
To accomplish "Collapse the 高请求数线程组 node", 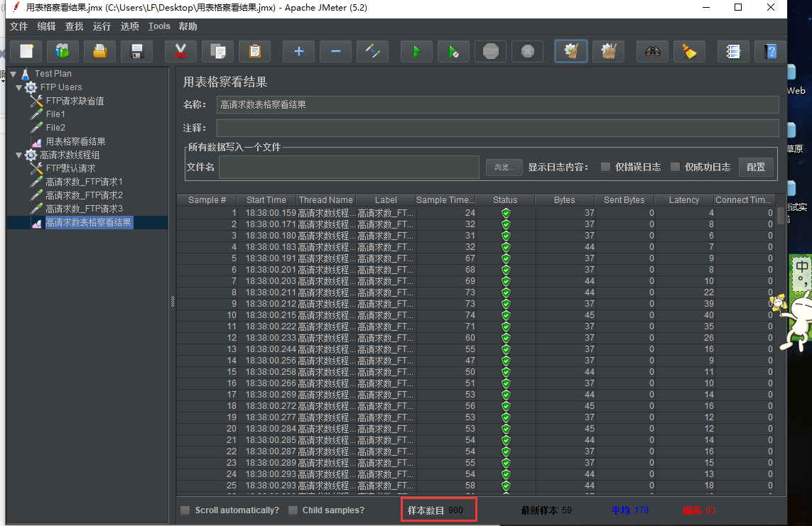I will pos(18,155).
